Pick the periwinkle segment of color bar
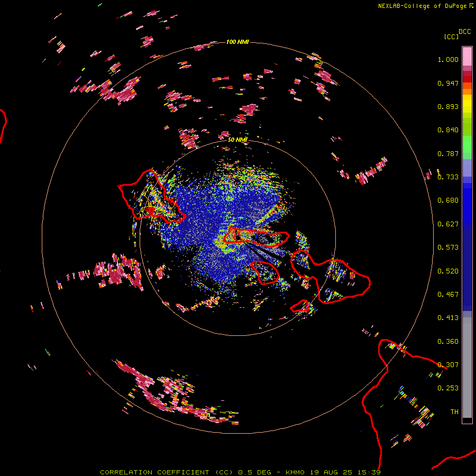 click(467, 168)
